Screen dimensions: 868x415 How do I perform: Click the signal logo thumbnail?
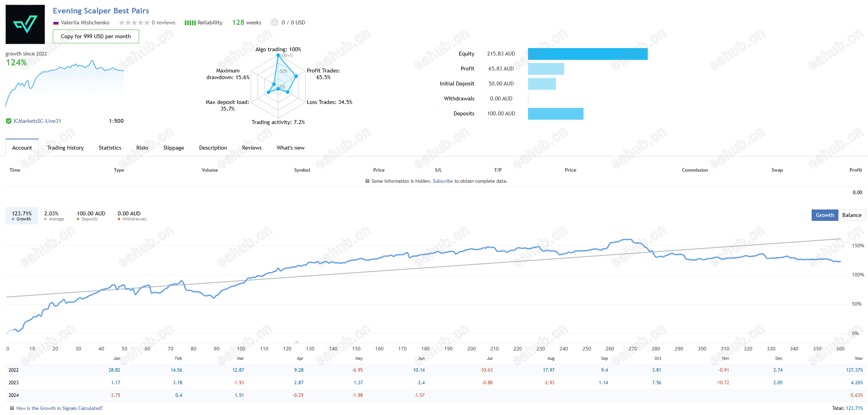(25, 24)
